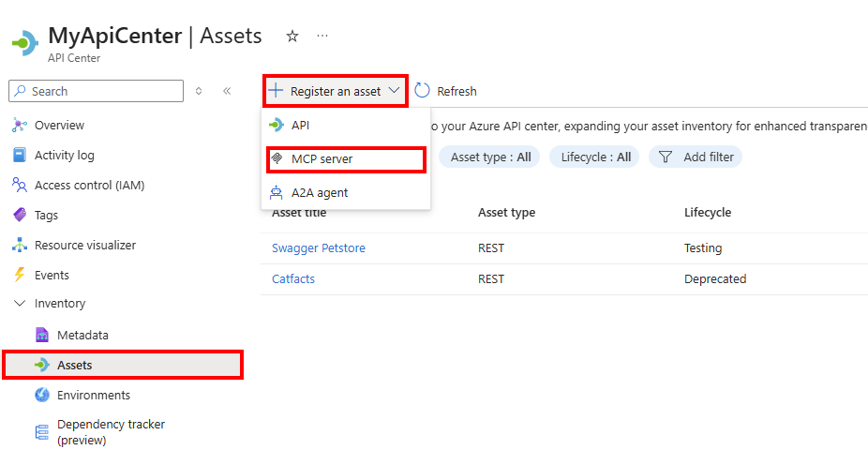The width and height of the screenshot is (868, 450).
Task: Click the Overview icon in sidebar
Action: (20, 126)
